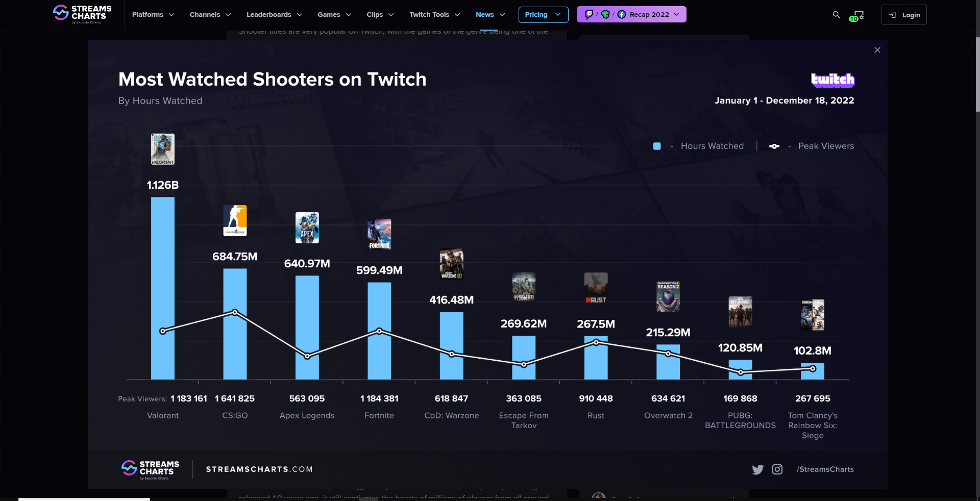This screenshot has width=980, height=501.
Task: Click the Rainbow Six Siege cover thumbnail
Action: pyautogui.click(x=813, y=315)
